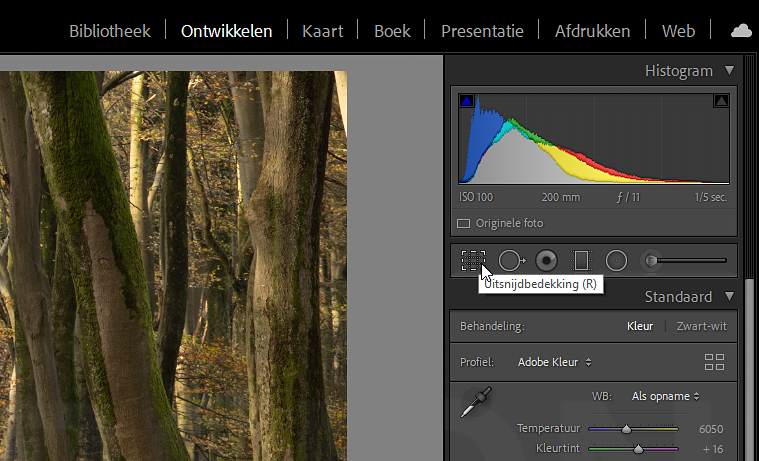Set treatment to Zwart-wit

point(701,326)
